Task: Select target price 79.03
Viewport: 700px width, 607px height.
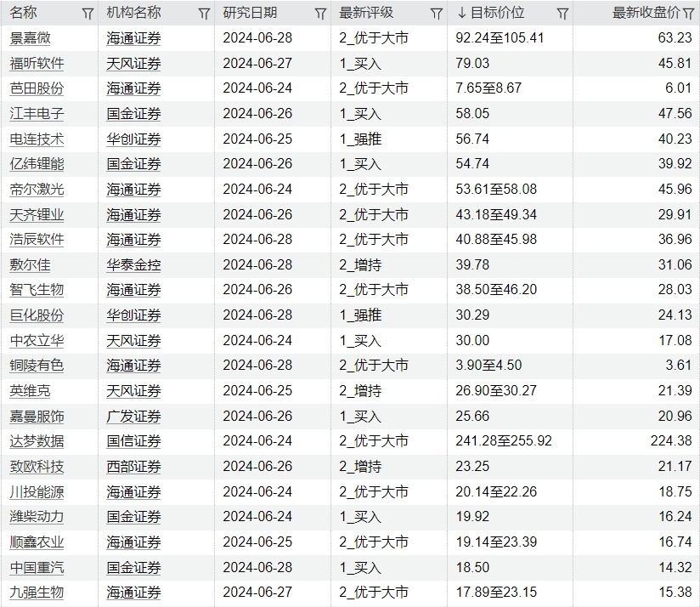Action: pyautogui.click(x=472, y=64)
